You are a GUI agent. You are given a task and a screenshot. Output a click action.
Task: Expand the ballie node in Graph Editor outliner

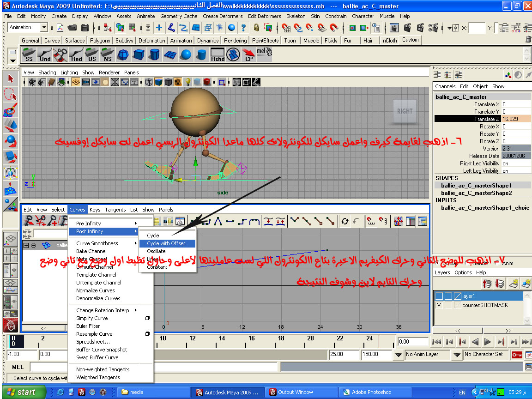[26, 245]
